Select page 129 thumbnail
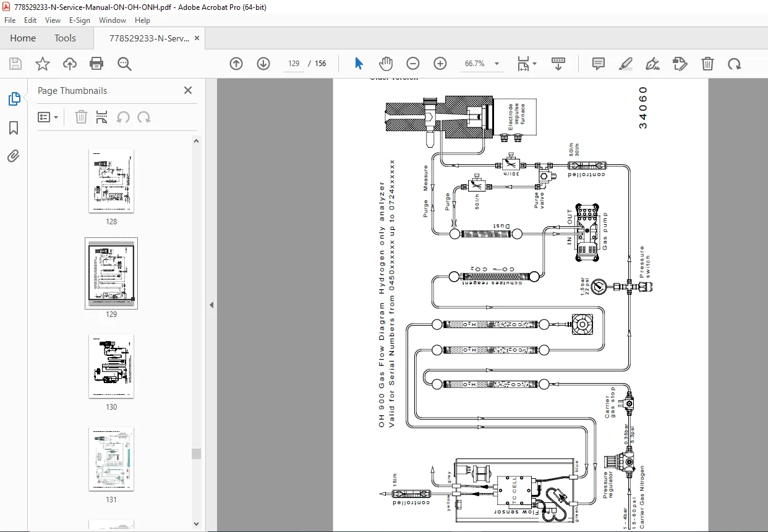This screenshot has height=532, width=768. tap(111, 273)
